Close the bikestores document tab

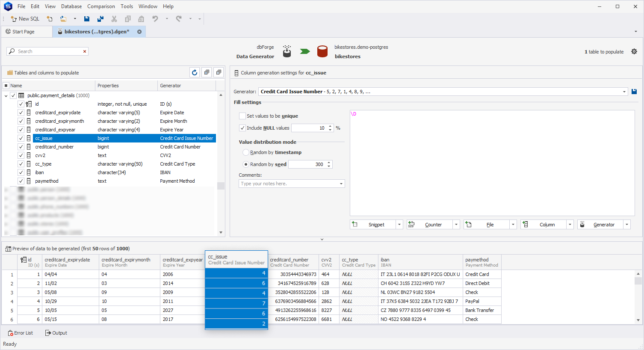coord(139,32)
